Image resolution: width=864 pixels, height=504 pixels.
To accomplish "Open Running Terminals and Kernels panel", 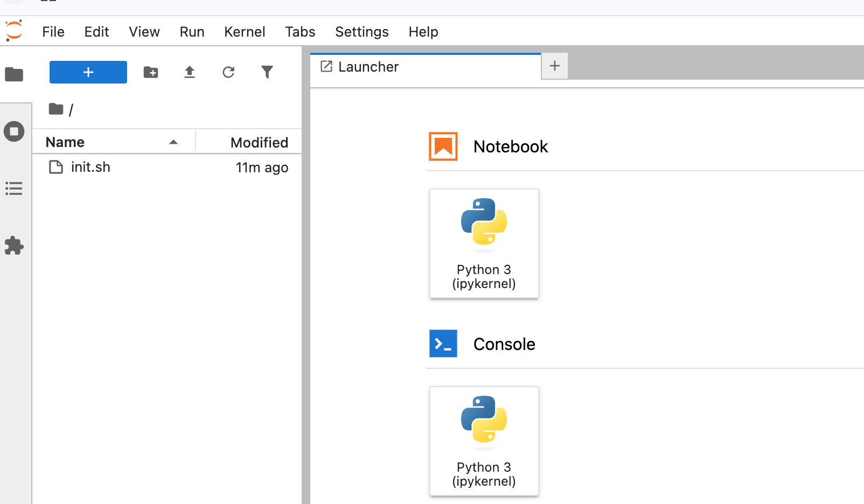I will point(14,131).
